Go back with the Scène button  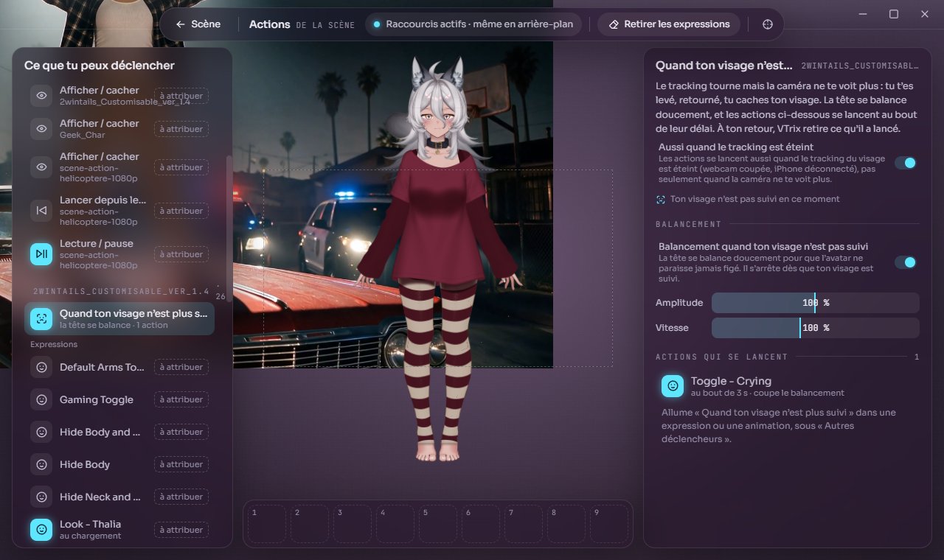click(x=198, y=24)
